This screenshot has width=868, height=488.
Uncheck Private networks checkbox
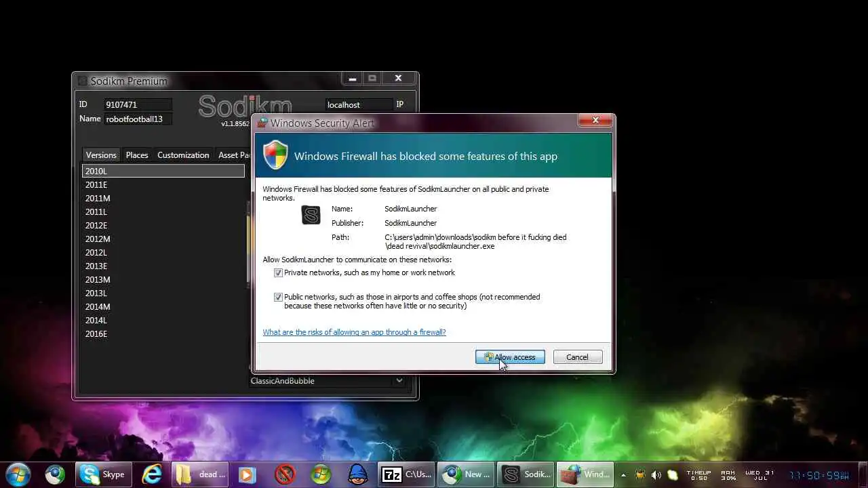click(278, 272)
